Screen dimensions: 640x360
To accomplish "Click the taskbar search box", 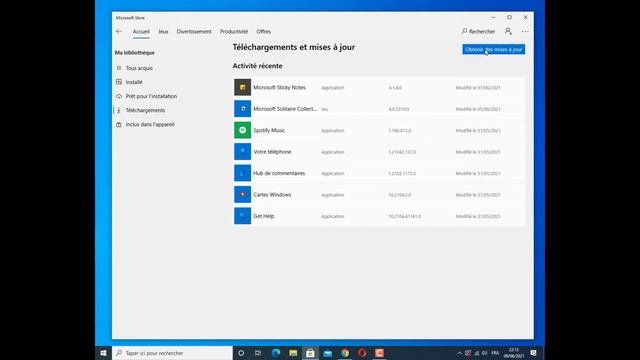I will coord(172,353).
